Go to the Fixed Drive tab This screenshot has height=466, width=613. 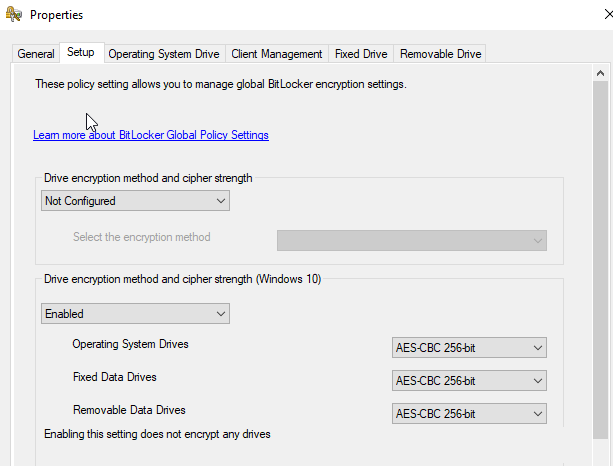pyautogui.click(x=361, y=54)
